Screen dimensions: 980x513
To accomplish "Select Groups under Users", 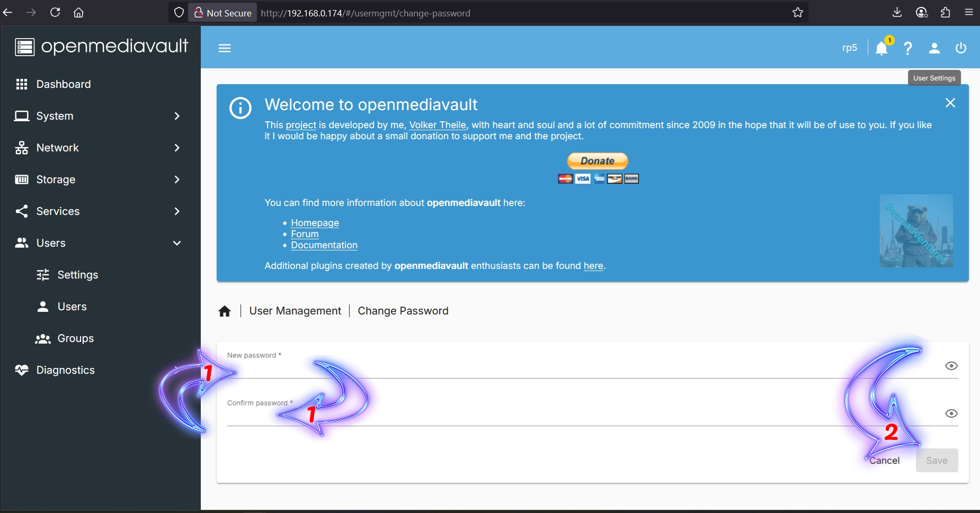I will (x=75, y=338).
